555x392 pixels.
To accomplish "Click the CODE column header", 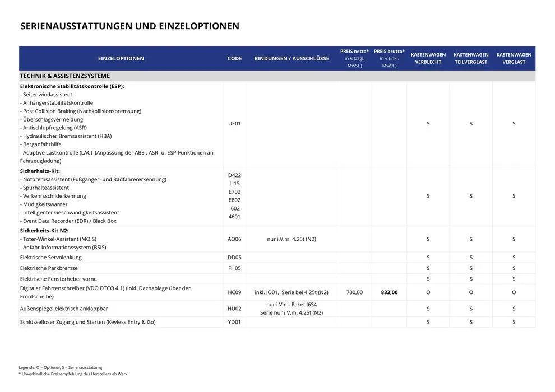I will 234,59.
